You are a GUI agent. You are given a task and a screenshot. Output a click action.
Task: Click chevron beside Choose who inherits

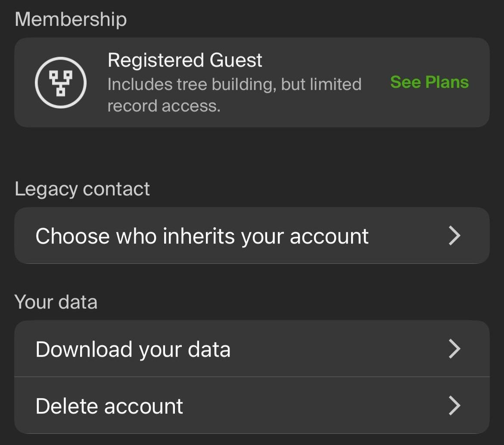coord(454,236)
